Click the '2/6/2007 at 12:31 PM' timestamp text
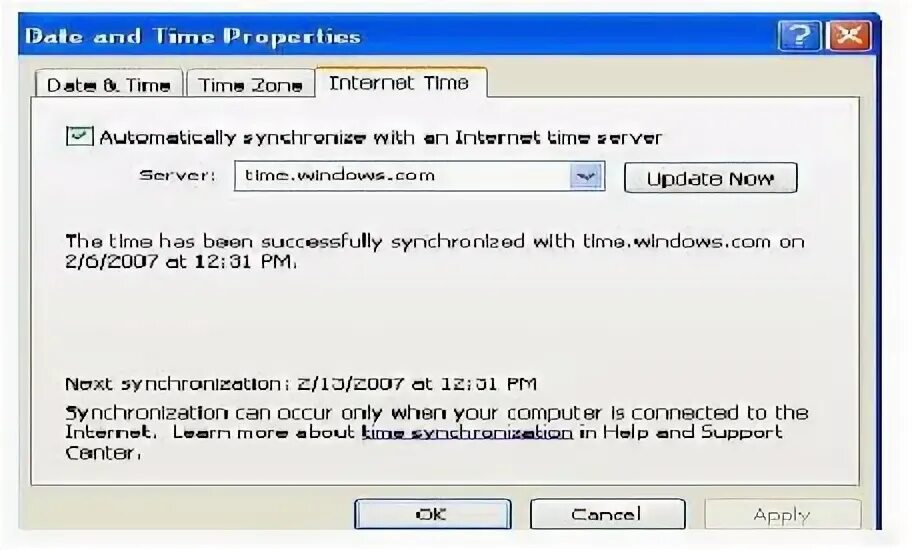The width and height of the screenshot is (912, 550). pos(180,262)
